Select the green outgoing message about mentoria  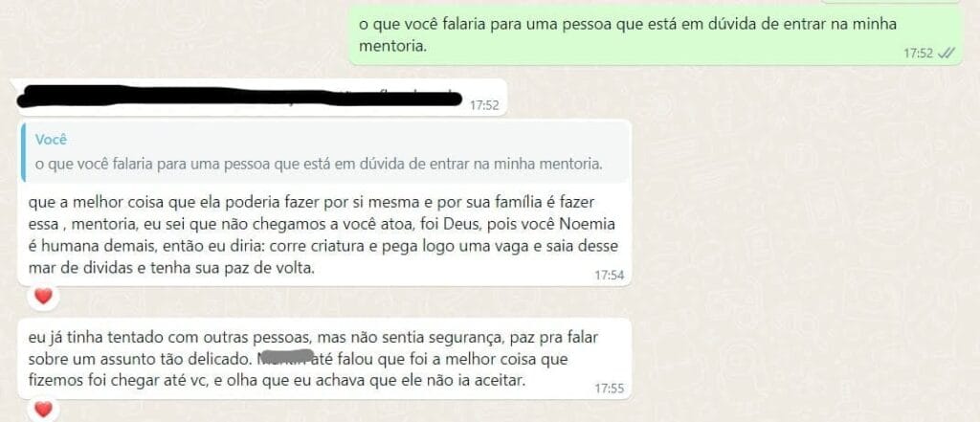pos(655,35)
